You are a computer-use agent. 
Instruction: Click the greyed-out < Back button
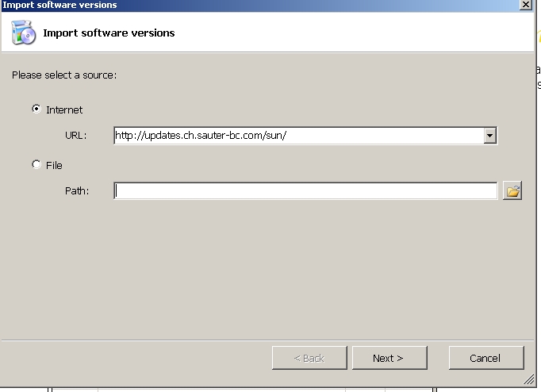309,358
